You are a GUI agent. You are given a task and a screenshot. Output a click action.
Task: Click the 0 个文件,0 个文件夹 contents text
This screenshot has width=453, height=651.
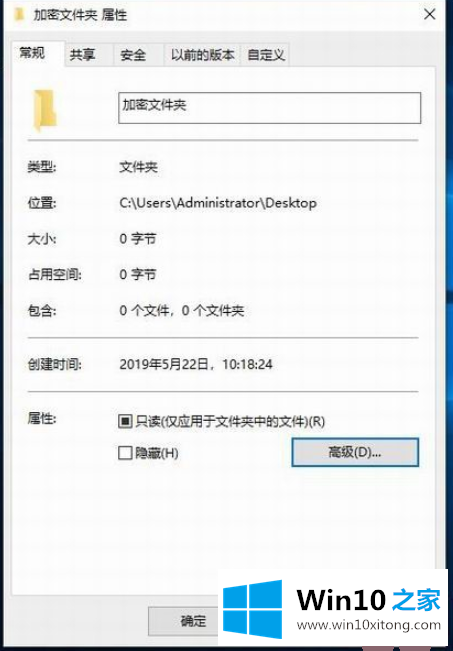181,311
